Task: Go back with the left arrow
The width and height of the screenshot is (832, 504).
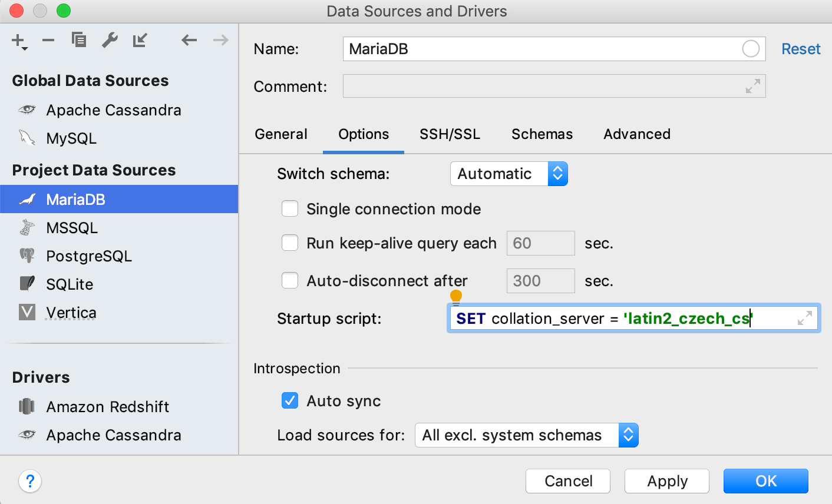Action: [189, 40]
